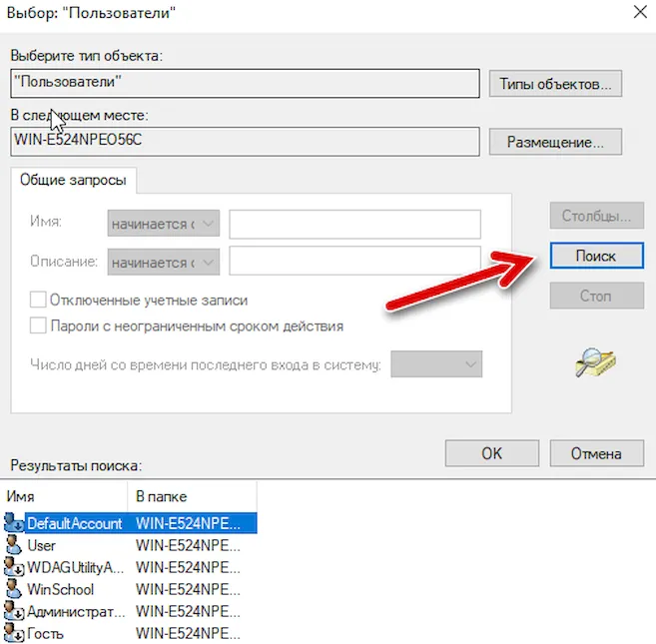The image size is (656, 644).
Task: Click the location field WIN-E524NPEO56C
Action: (x=246, y=142)
